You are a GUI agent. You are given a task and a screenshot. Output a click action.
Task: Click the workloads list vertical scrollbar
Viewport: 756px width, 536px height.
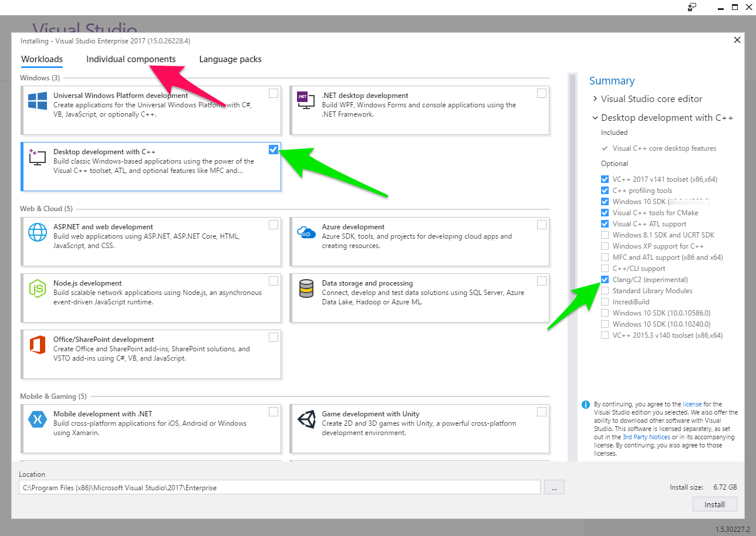[x=572, y=267]
